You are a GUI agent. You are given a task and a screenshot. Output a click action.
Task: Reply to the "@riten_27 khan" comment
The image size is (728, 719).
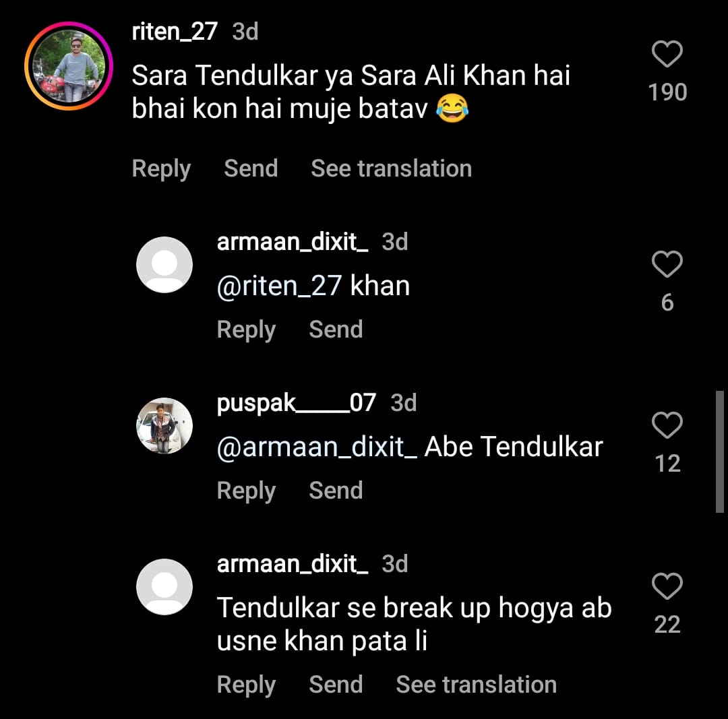[246, 330]
